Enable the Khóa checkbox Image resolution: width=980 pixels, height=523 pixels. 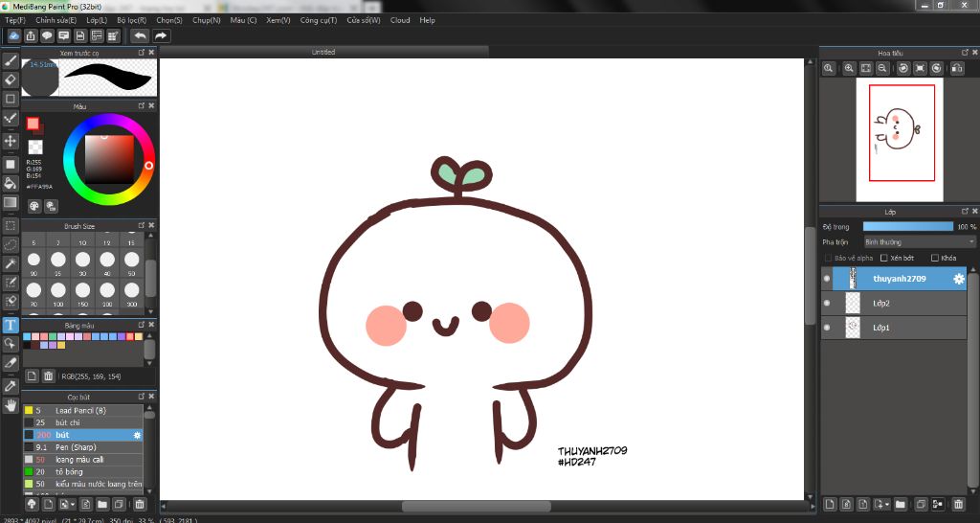point(935,258)
